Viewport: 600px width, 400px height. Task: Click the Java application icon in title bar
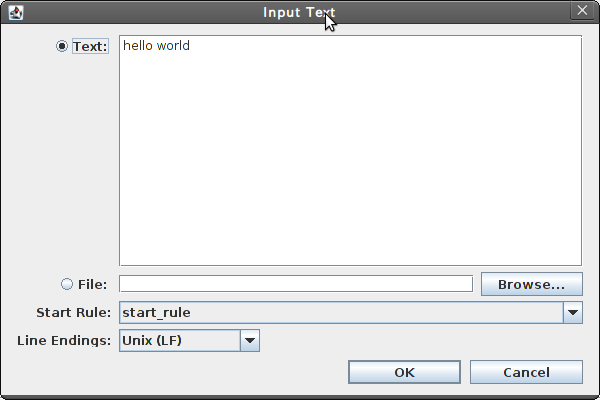(16, 12)
